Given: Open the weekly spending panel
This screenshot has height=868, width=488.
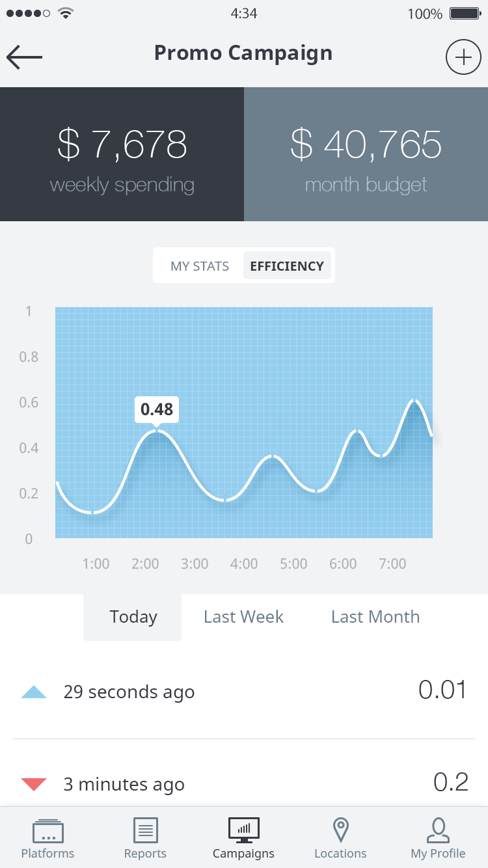Looking at the screenshot, I should coord(122,154).
